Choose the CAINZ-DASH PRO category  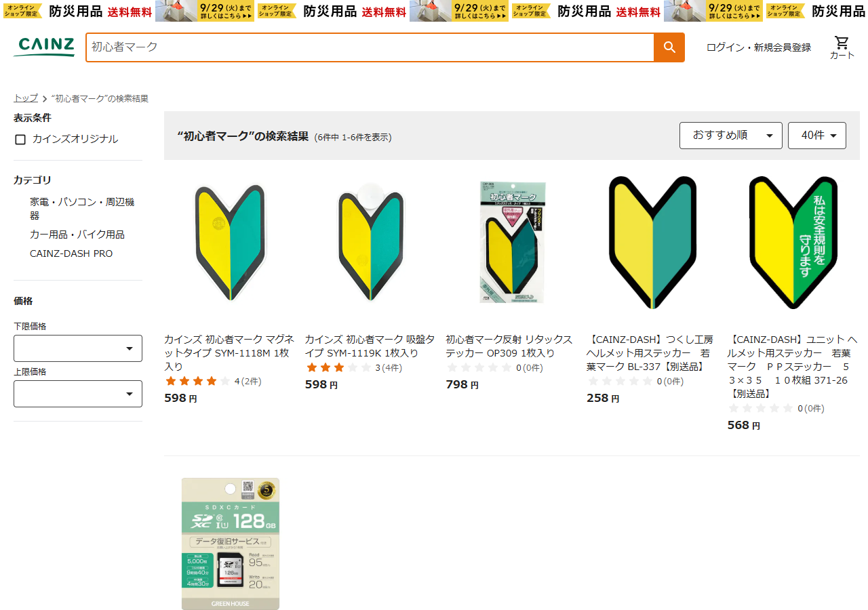point(71,253)
